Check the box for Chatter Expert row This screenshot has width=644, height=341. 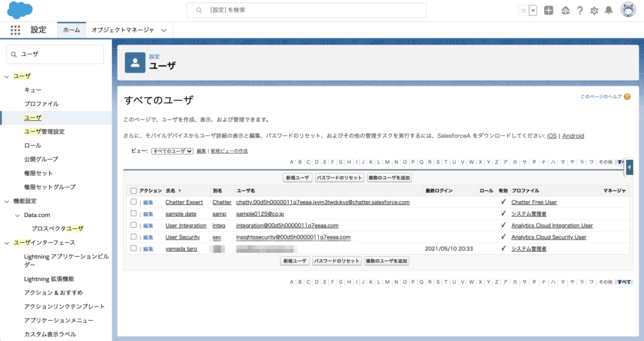(133, 202)
